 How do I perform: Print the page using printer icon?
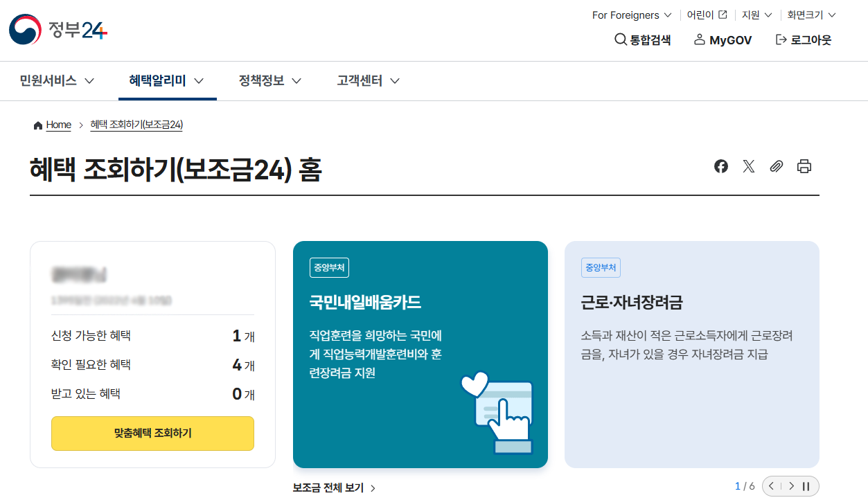pyautogui.click(x=804, y=166)
